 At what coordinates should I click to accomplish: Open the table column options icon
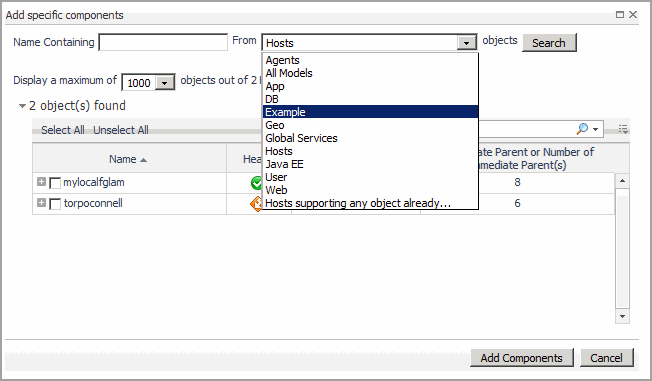623,129
